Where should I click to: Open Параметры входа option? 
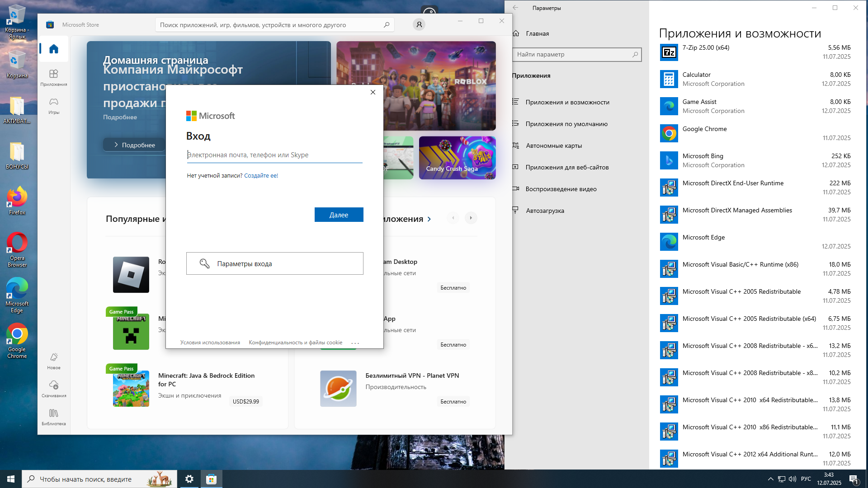tap(275, 263)
